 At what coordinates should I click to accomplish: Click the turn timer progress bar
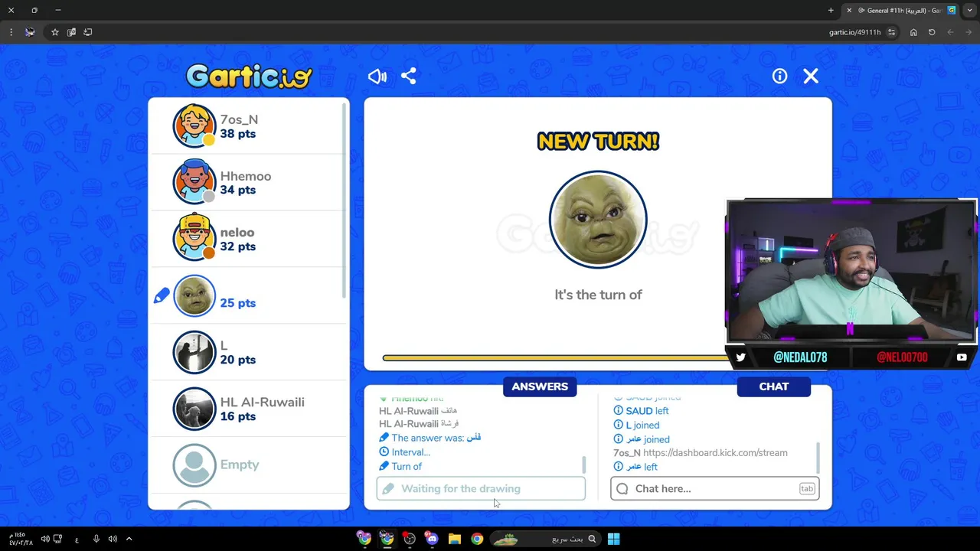(554, 357)
